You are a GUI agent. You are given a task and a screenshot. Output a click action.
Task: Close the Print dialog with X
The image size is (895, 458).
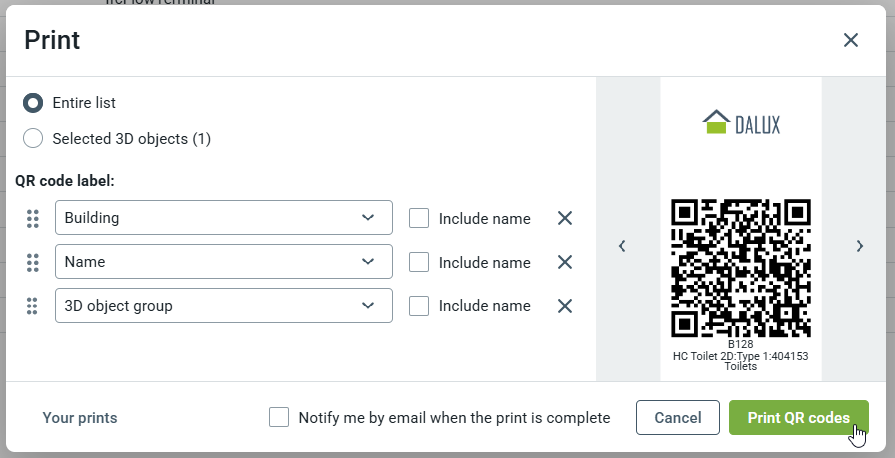tap(851, 40)
